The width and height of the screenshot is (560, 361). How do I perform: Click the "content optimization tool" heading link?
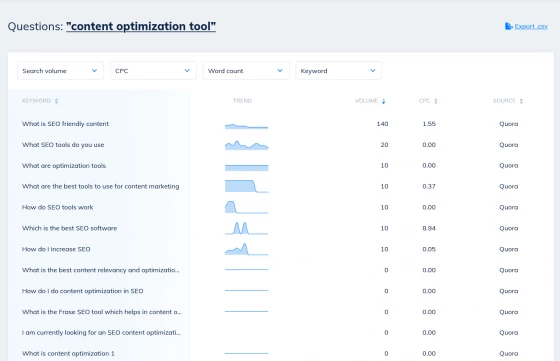tap(141, 26)
